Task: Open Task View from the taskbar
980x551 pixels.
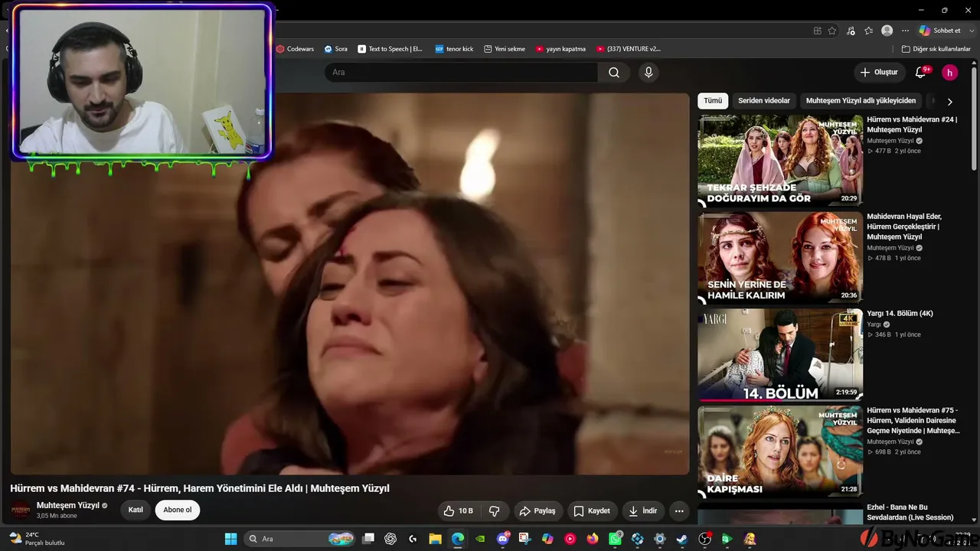Action: point(368,539)
